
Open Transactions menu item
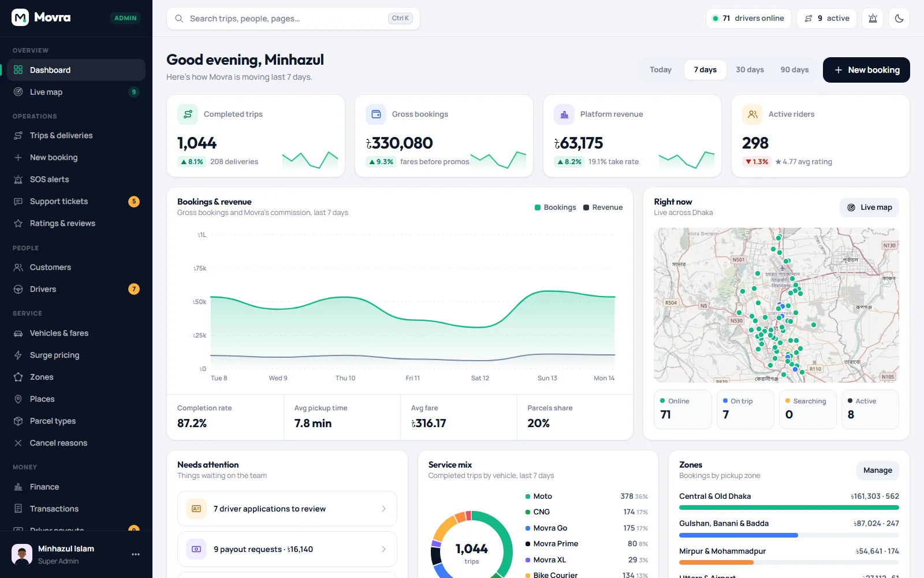tap(76, 509)
